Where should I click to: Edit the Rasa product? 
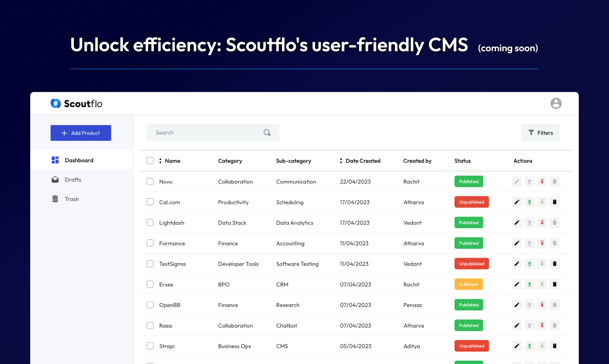point(517,326)
